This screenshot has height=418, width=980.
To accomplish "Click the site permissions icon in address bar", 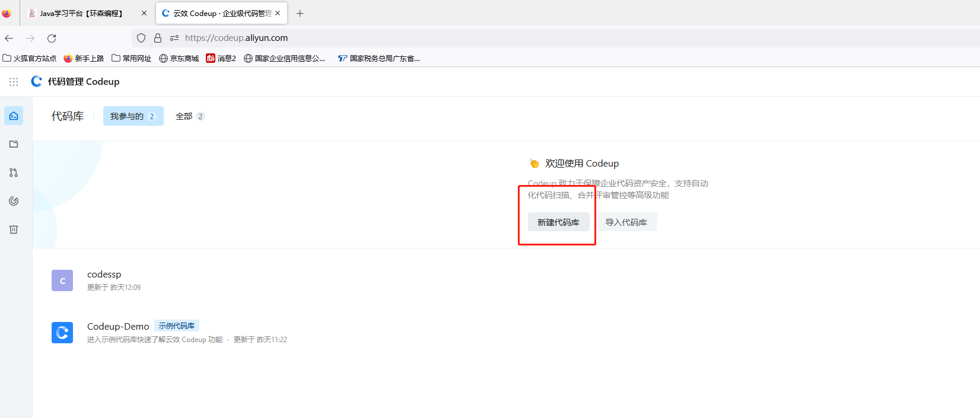I will (x=174, y=38).
